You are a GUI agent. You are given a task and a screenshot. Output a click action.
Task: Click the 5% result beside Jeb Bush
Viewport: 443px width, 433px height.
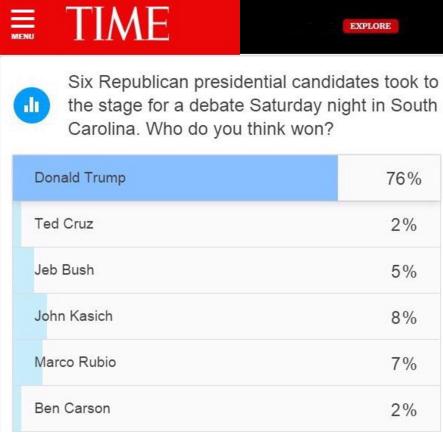tap(404, 271)
